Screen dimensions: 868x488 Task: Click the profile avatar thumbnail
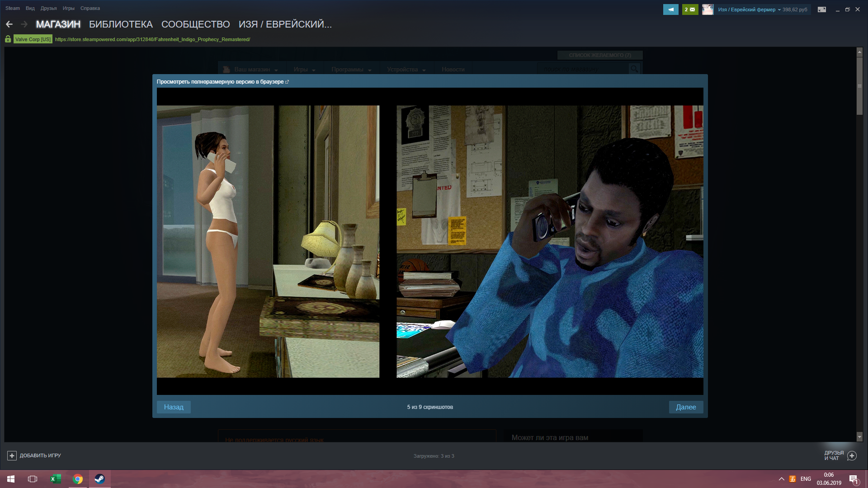[708, 9]
